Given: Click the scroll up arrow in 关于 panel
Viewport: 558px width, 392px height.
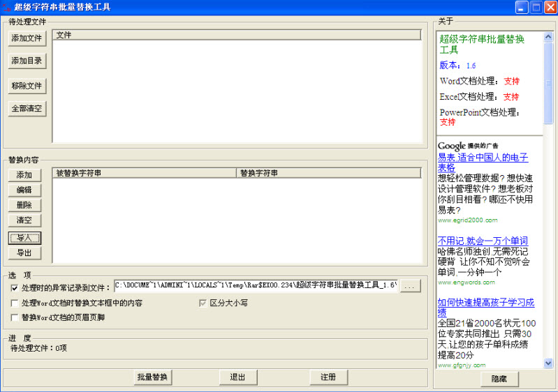Looking at the screenshot, I should [548, 36].
